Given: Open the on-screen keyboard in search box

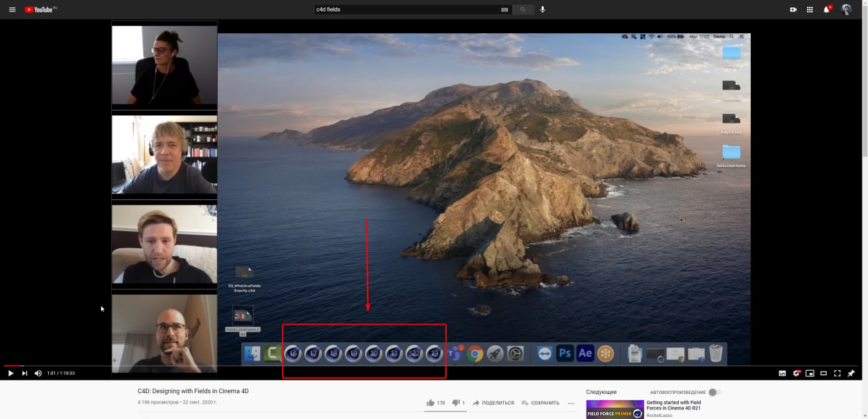Looking at the screenshot, I should (x=504, y=9).
